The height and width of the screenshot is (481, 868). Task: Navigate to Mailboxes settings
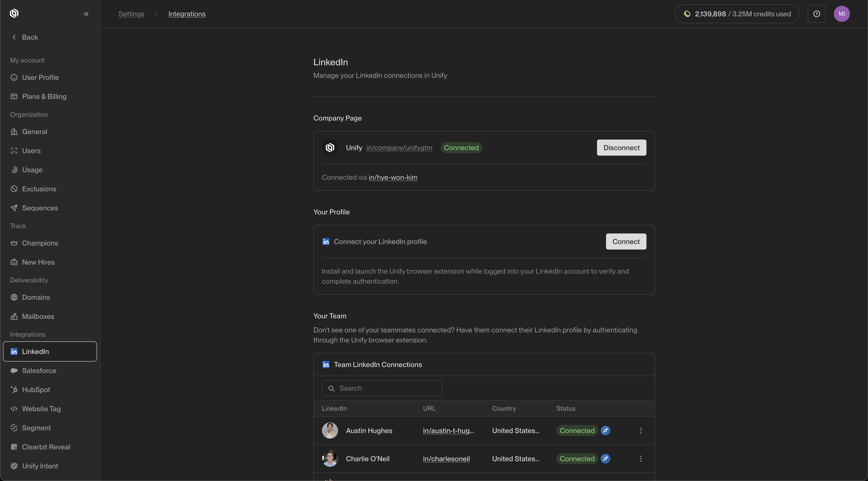(x=38, y=316)
